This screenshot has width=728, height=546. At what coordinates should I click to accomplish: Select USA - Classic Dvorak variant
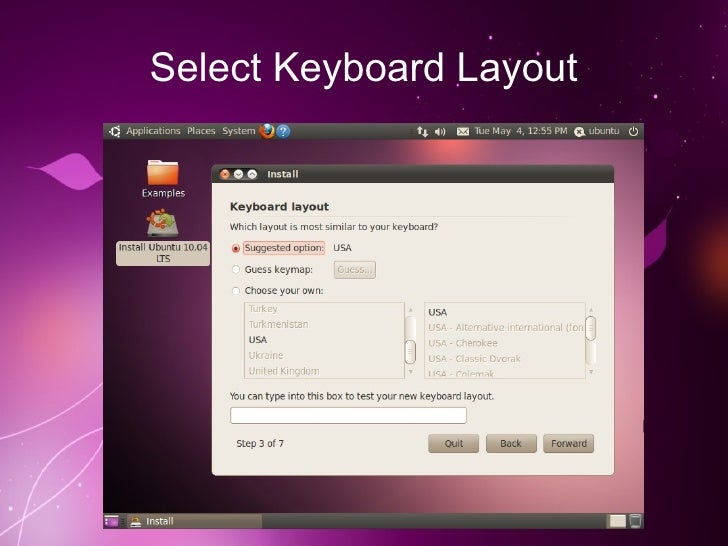(x=505, y=359)
